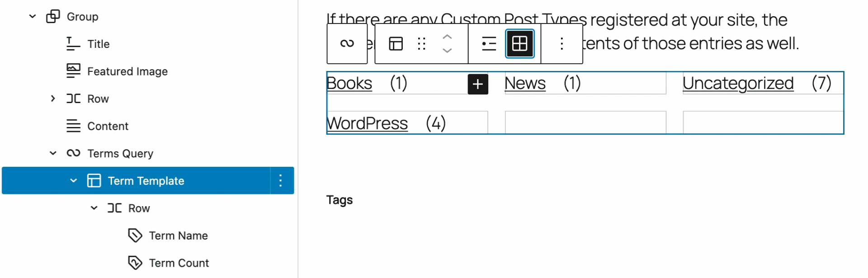The height and width of the screenshot is (278, 868).
Task: Click the Term Template block type icon
Action: pyautogui.click(x=396, y=44)
